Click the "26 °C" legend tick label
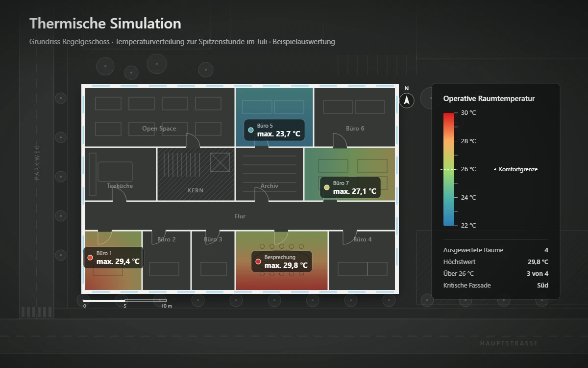 [x=468, y=169]
